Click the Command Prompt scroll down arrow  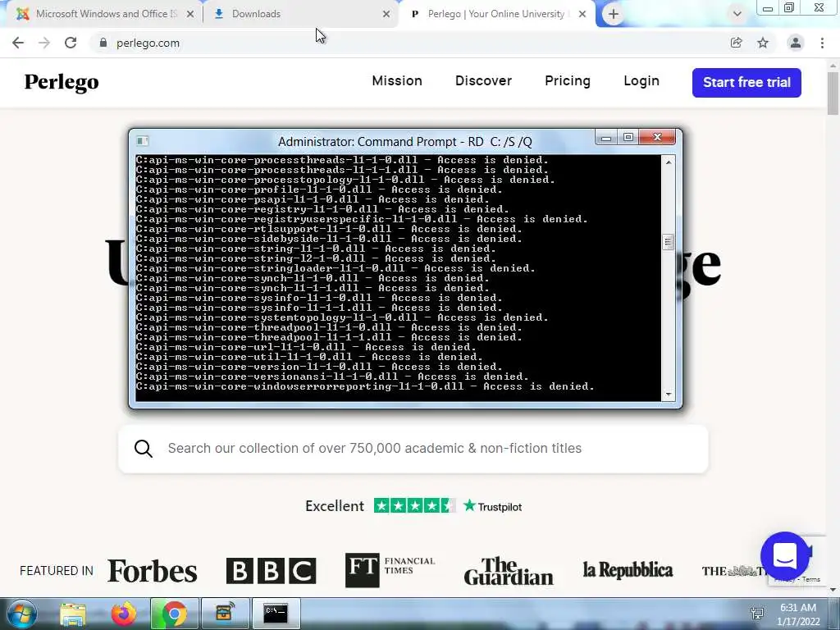(668, 395)
